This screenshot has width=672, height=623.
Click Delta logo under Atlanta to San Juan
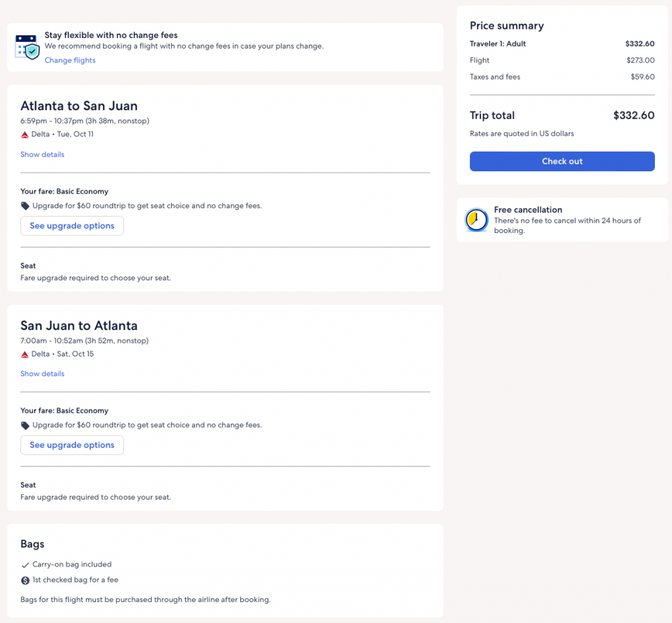tap(25, 135)
